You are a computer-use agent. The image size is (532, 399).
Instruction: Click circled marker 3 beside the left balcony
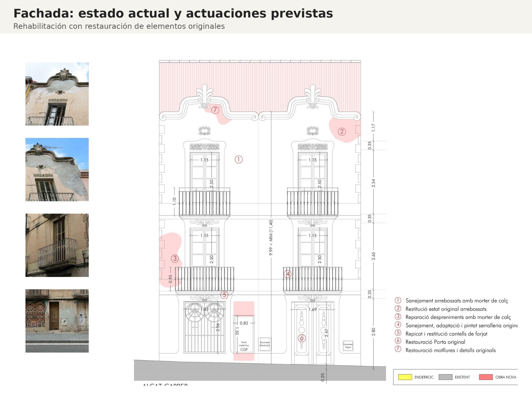[175, 259]
